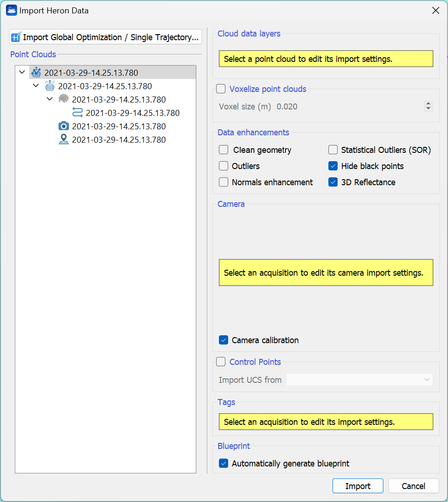Select the top-level project icon in tree

pyautogui.click(x=36, y=73)
